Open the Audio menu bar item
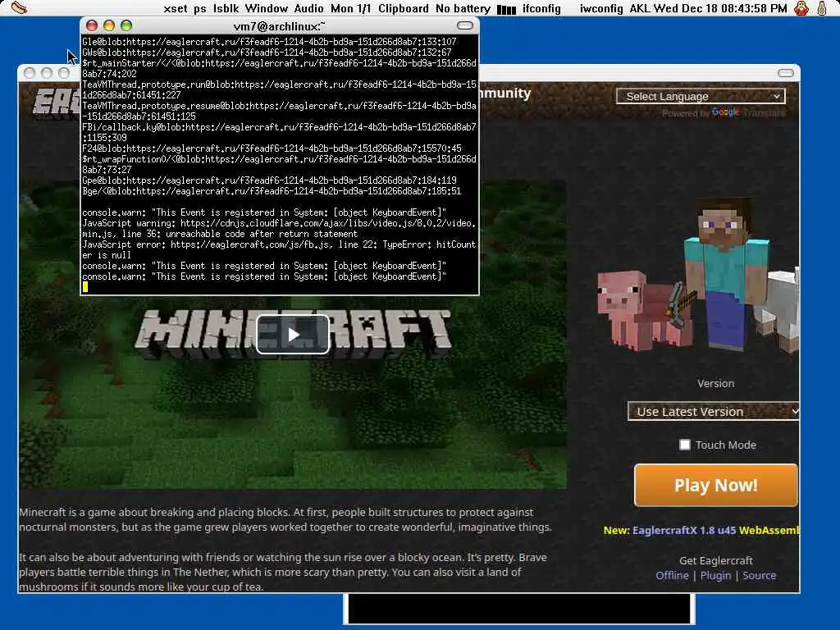 coord(308,8)
